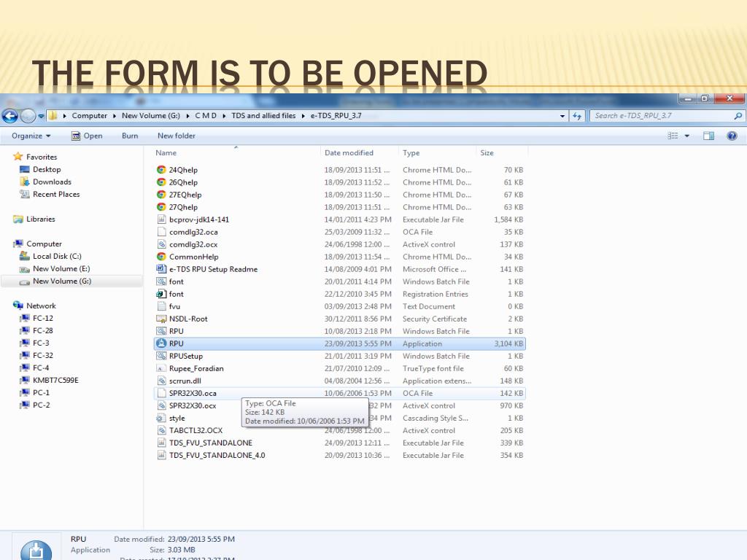Screen dimensions: 747x560
Task: Select e-TDS RPU Setup Readme document icon
Action: [x=161, y=268]
